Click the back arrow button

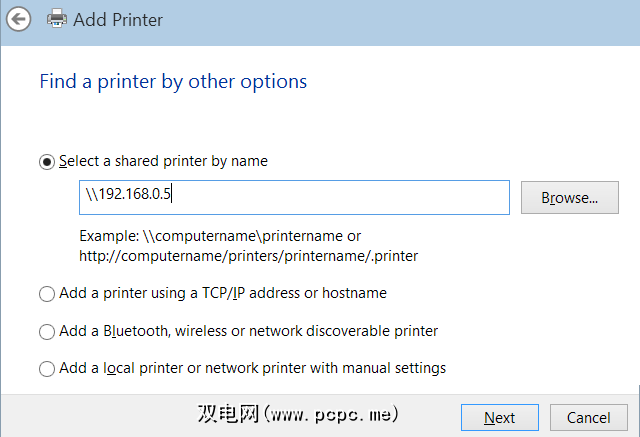19,19
